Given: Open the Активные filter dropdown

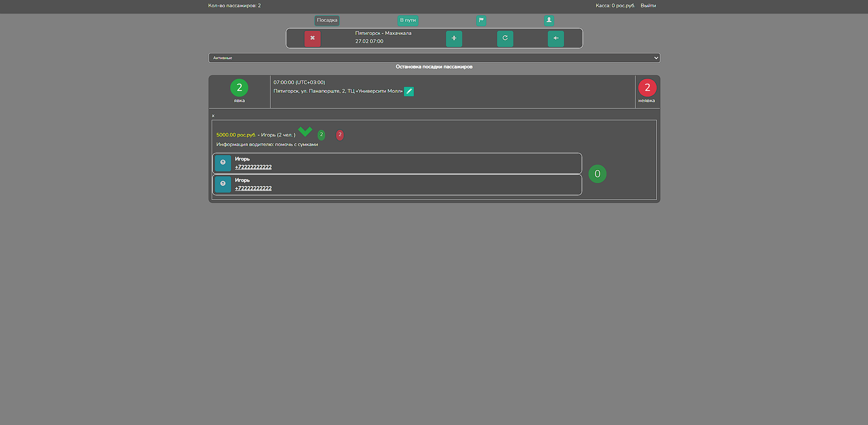Looking at the screenshot, I should [434, 58].
